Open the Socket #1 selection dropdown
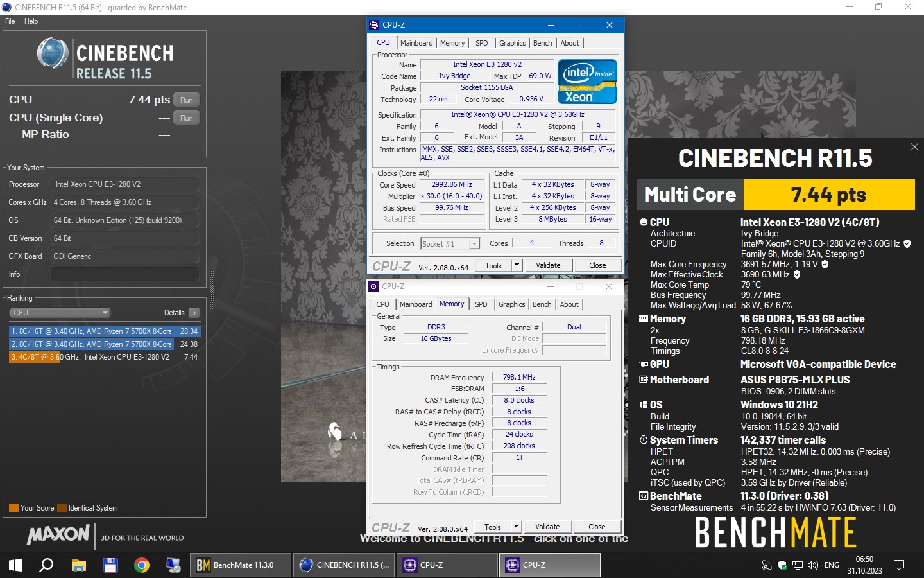The height and width of the screenshot is (578, 924). pyautogui.click(x=450, y=243)
